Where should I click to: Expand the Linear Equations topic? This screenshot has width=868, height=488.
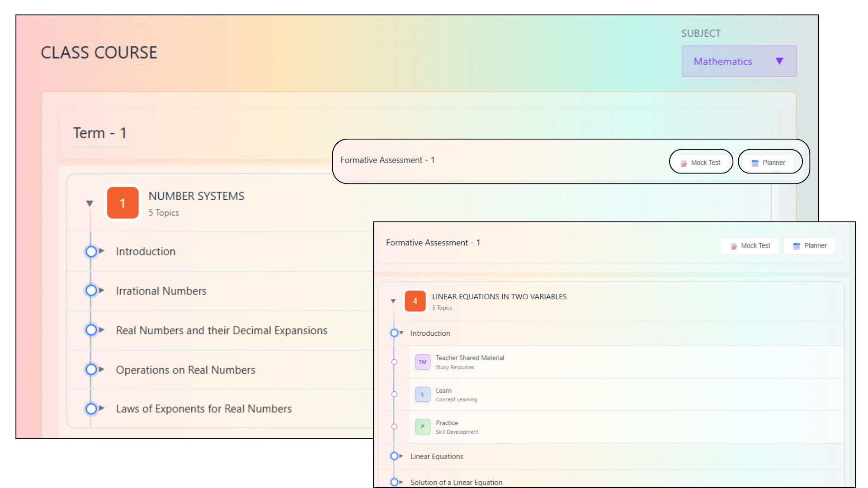(401, 456)
